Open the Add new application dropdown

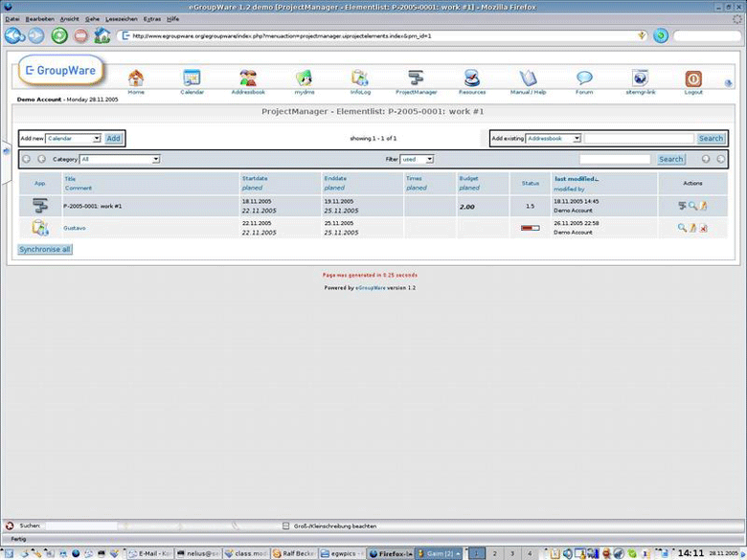[x=73, y=138]
